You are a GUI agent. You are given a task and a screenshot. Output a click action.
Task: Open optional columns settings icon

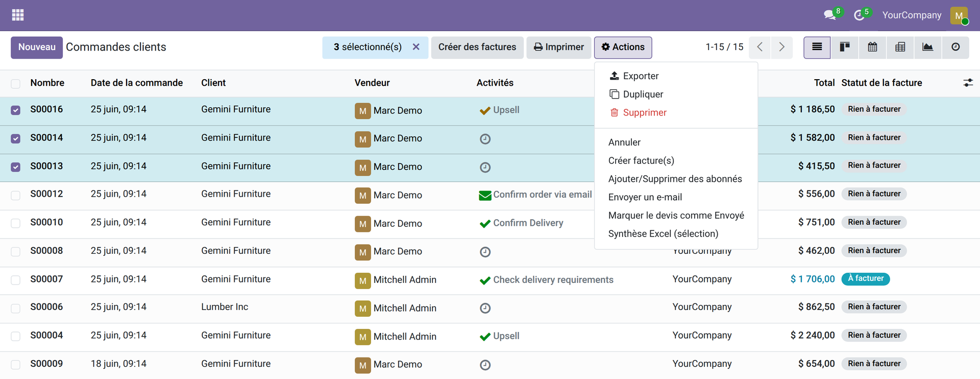968,83
